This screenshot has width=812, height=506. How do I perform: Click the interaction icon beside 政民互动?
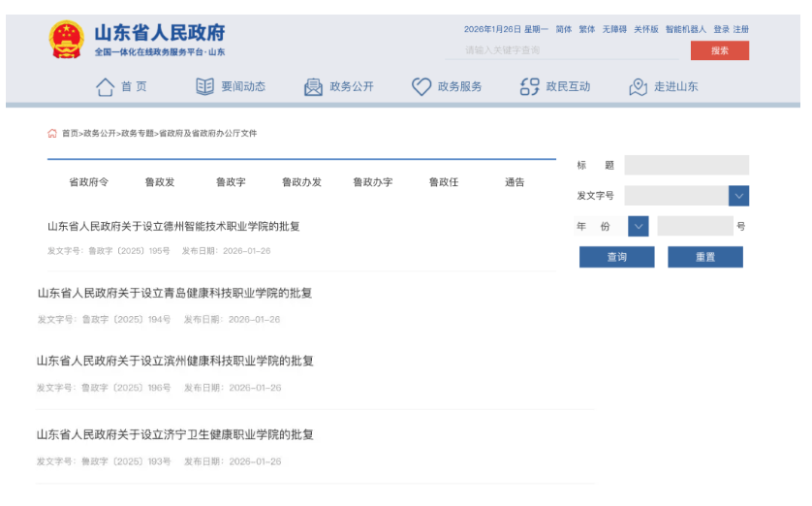click(529, 87)
